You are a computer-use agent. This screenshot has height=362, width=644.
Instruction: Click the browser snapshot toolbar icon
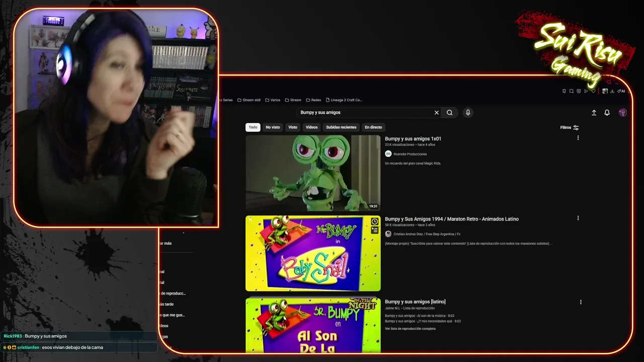(572, 91)
